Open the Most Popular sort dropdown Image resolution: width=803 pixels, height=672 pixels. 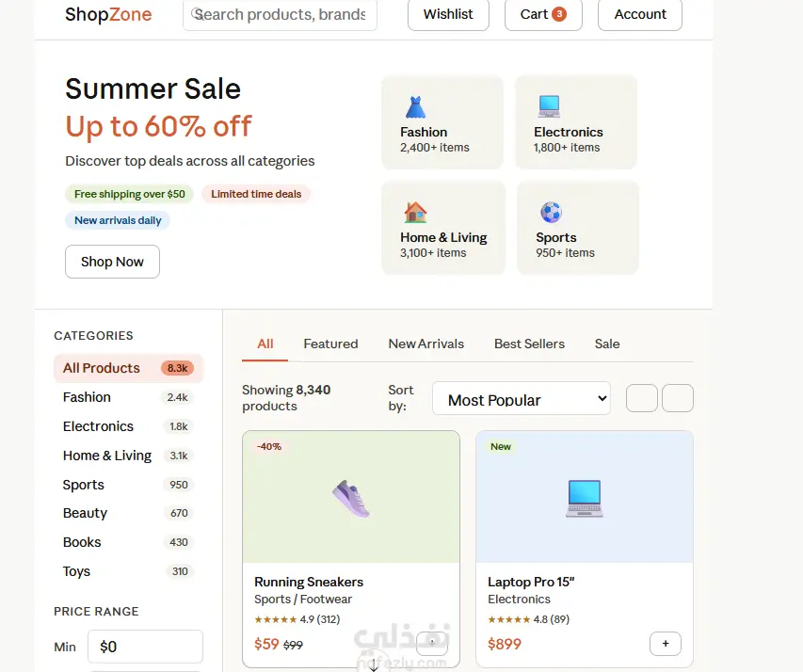522,398
